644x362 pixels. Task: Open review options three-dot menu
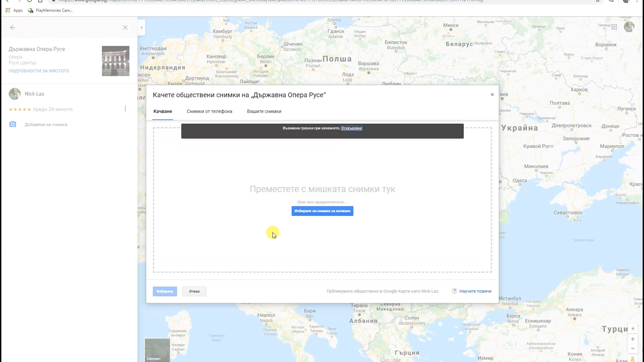[125, 109]
